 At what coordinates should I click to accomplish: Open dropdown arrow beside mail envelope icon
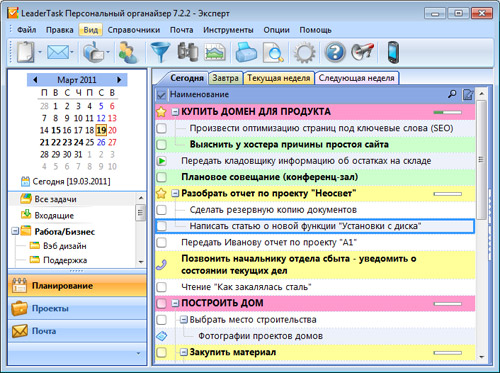72,52
